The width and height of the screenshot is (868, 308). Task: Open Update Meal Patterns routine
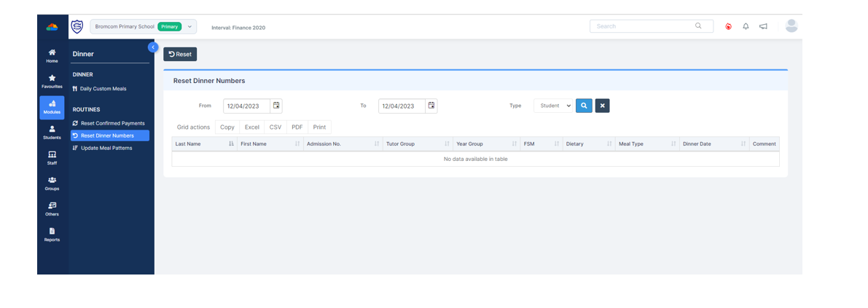pyautogui.click(x=106, y=148)
